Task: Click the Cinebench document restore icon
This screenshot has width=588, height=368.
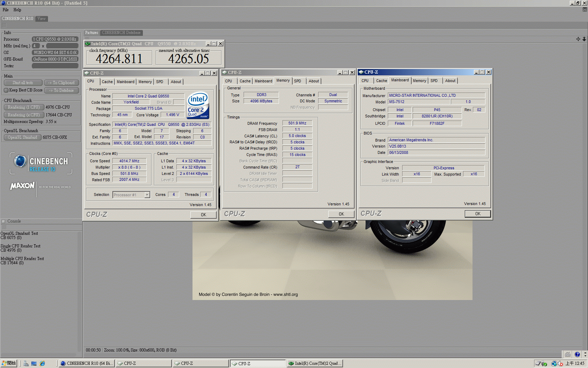Action: 584,9
